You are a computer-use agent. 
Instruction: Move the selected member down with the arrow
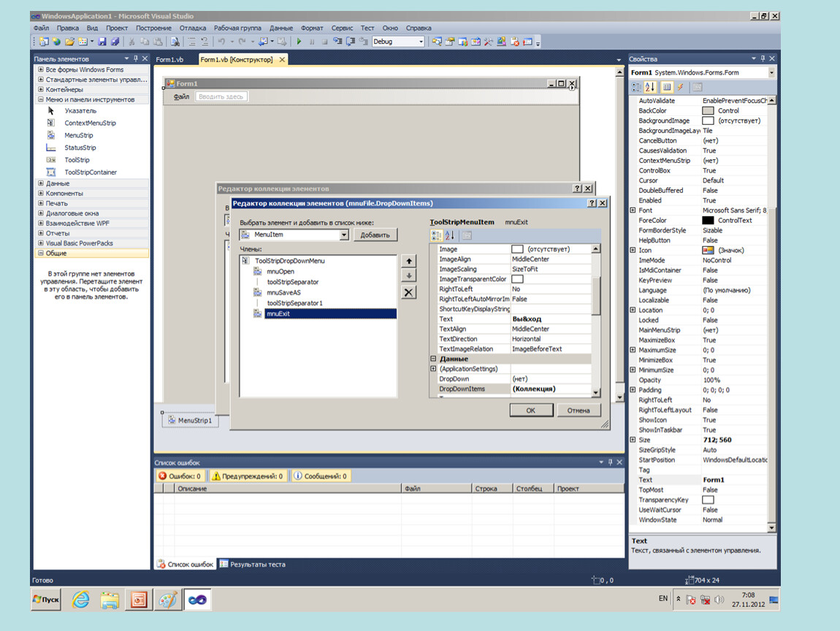(409, 275)
